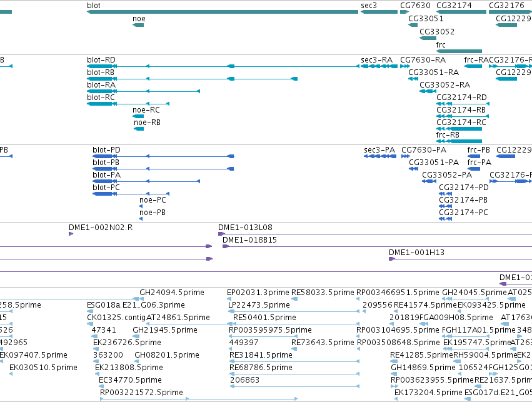Click EST RE73643.5prime

point(294,349)
